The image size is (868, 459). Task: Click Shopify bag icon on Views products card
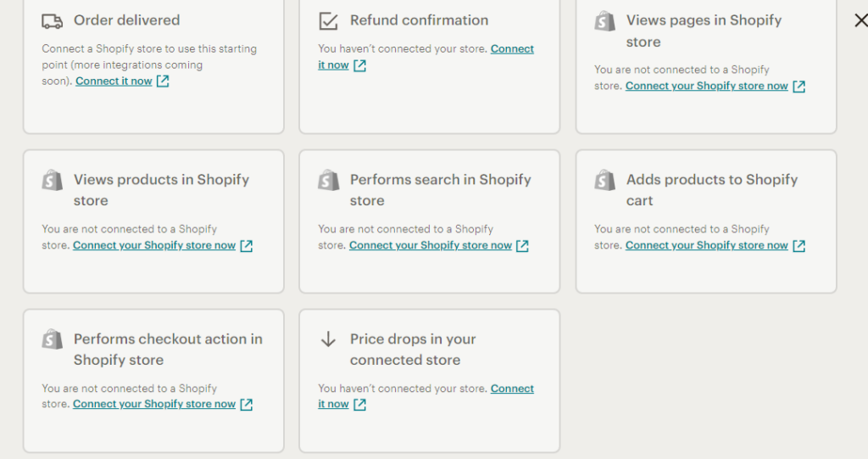click(52, 180)
